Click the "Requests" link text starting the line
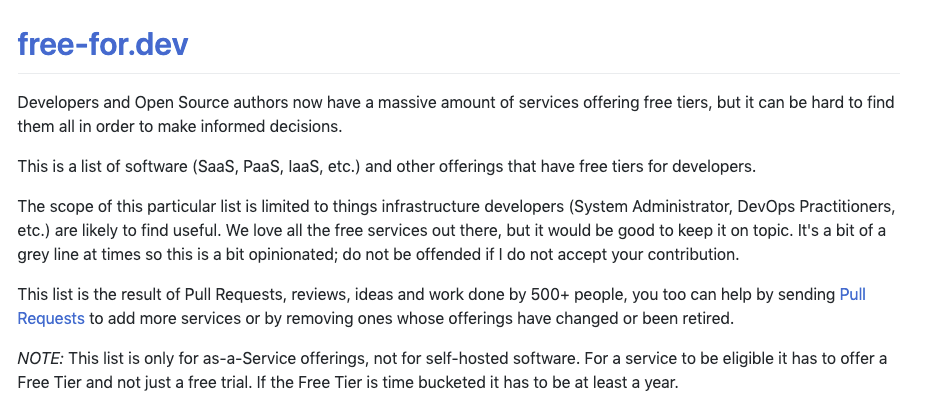This screenshot has height=408, width=927. coord(51,319)
